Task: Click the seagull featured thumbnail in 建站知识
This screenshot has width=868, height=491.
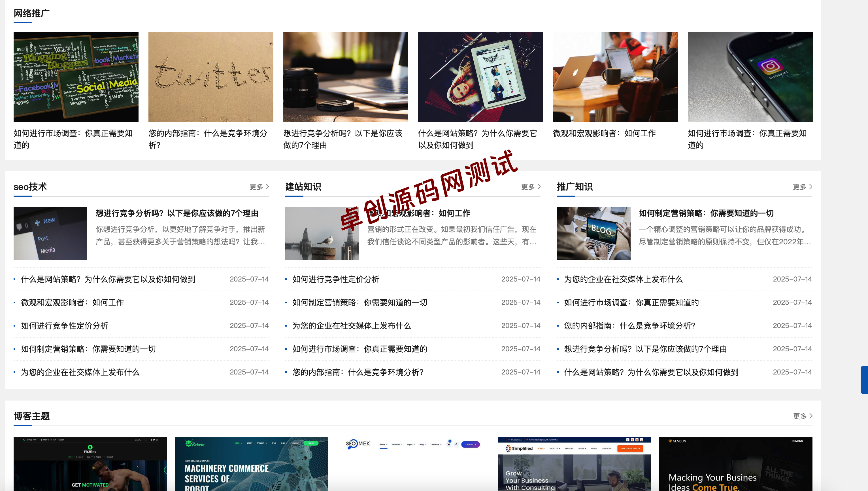Action: (x=322, y=233)
